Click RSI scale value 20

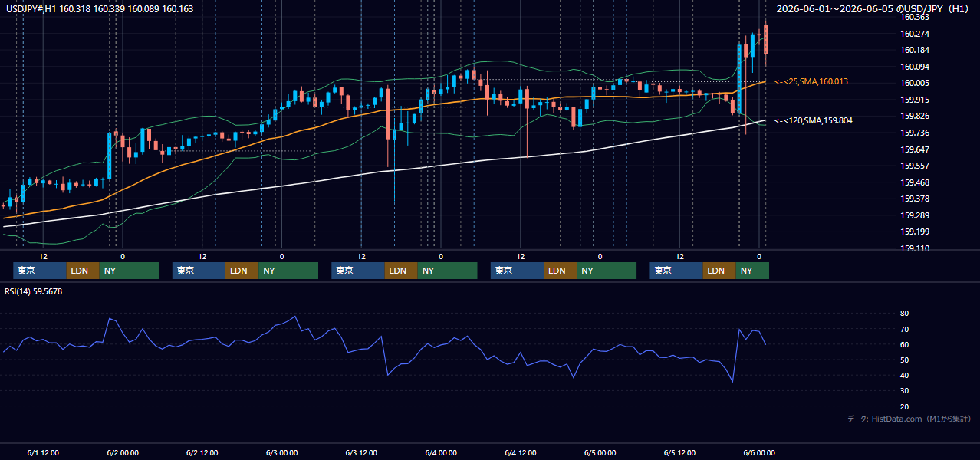(905, 406)
